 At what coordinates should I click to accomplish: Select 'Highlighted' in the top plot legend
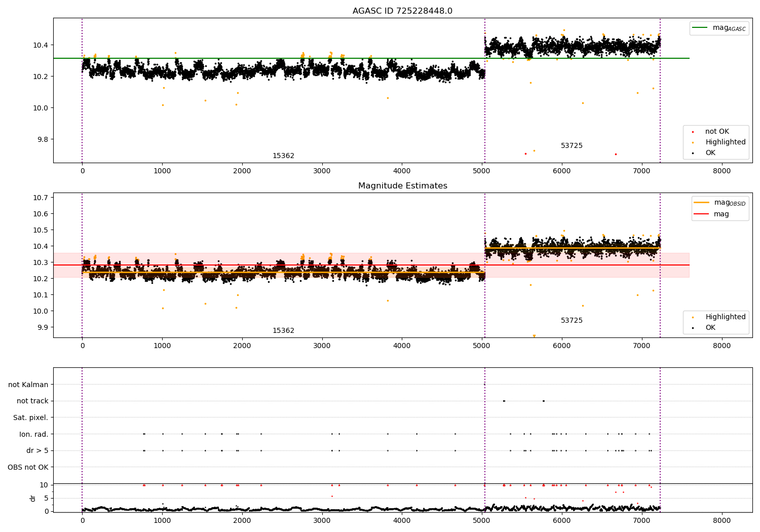[x=726, y=142]
